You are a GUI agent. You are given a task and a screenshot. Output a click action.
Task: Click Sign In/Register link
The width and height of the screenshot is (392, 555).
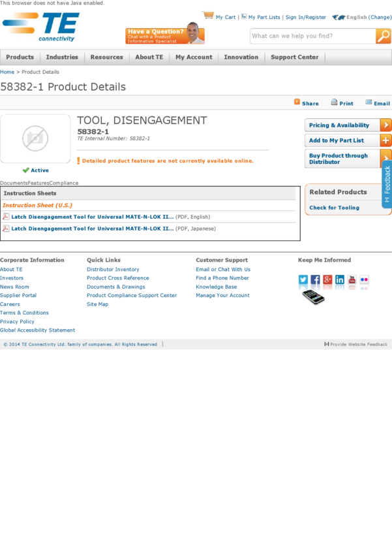[x=306, y=17]
